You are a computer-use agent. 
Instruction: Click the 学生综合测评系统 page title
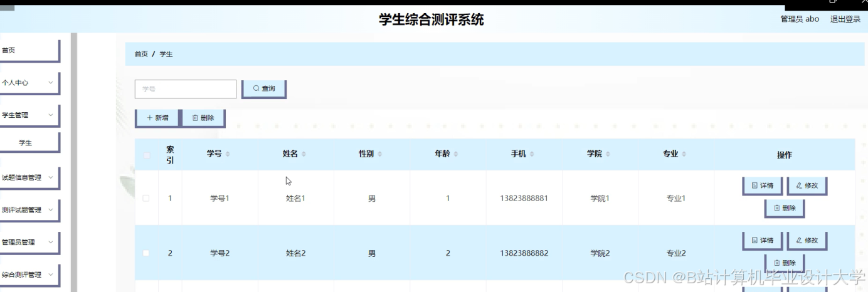431,19
